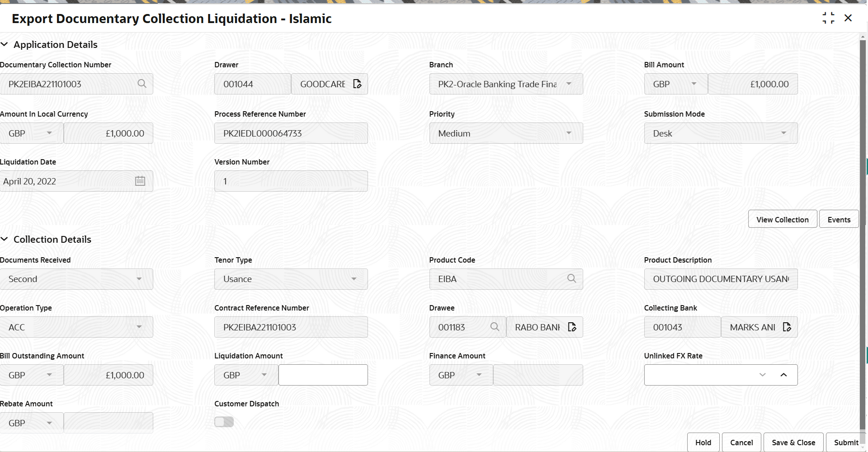This screenshot has height=452, width=868.
Task: Open the Branch dropdown
Action: (569, 84)
